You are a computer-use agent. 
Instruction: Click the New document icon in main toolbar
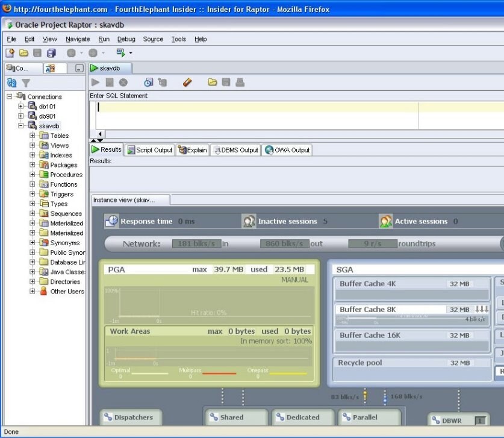pyautogui.click(x=10, y=53)
